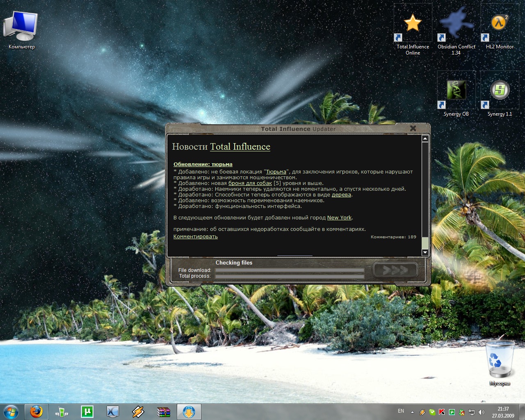Open WinRAR from the taskbar

(x=163, y=411)
